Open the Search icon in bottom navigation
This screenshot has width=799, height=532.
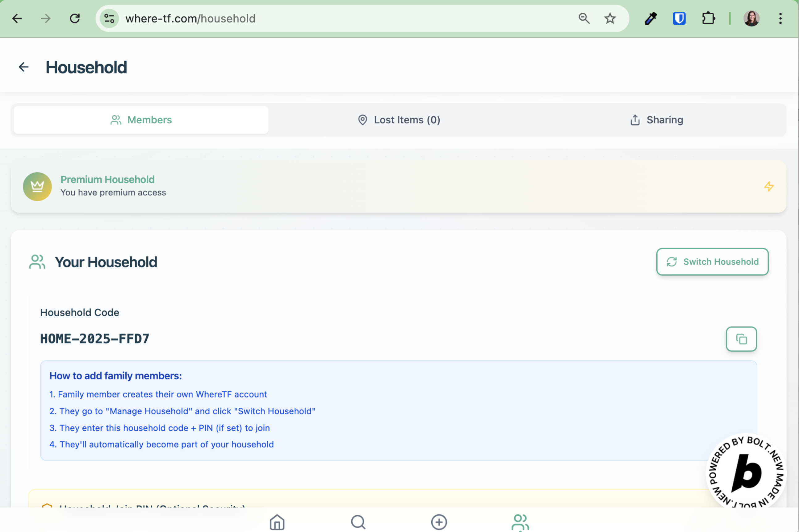point(358,522)
